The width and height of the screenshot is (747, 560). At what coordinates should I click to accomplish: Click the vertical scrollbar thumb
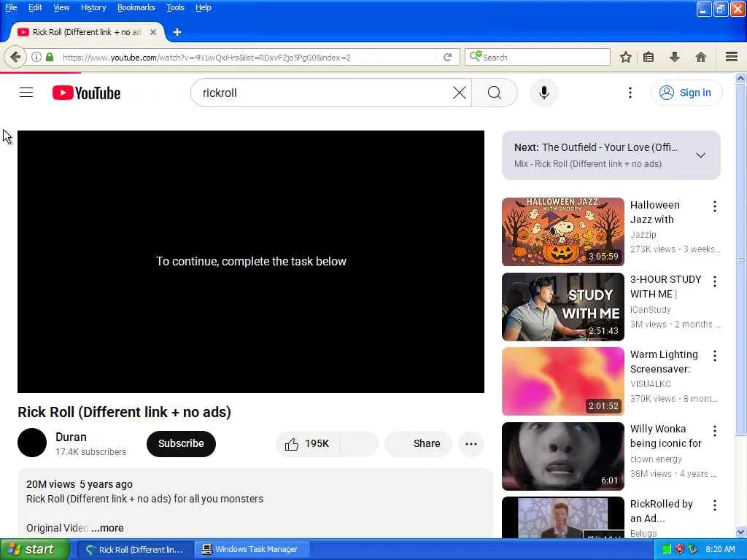[x=741, y=260]
